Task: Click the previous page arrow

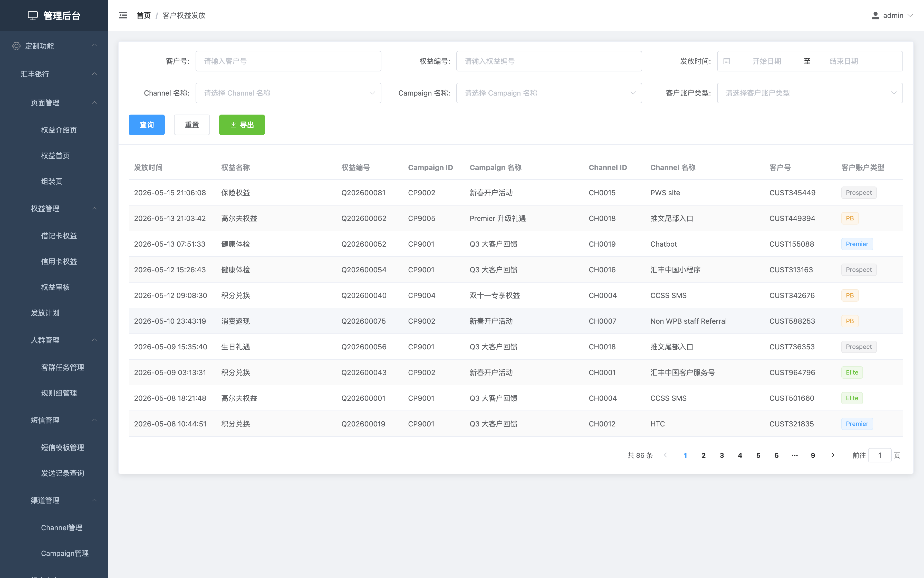Action: pyautogui.click(x=666, y=455)
